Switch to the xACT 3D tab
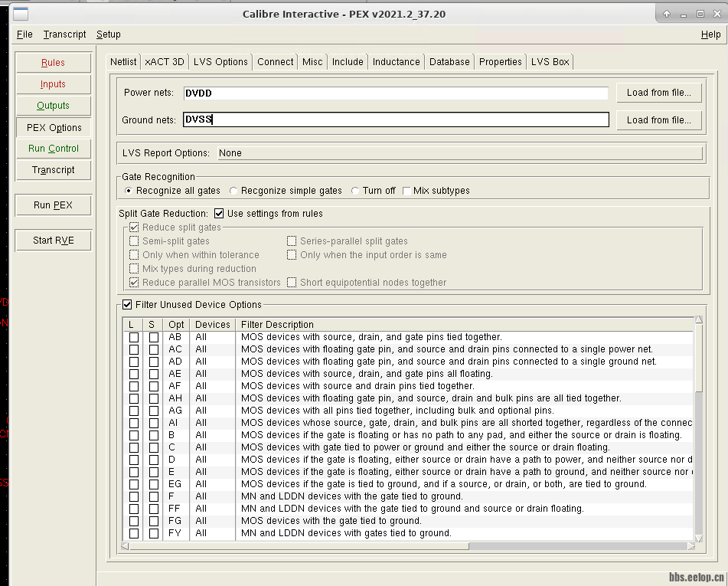The image size is (728, 586). pyautogui.click(x=165, y=62)
